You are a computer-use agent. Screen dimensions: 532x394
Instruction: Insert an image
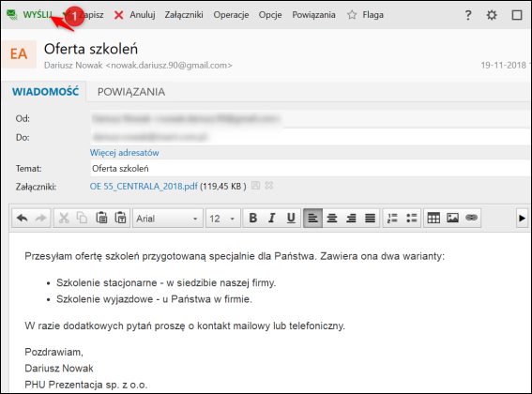pos(452,218)
